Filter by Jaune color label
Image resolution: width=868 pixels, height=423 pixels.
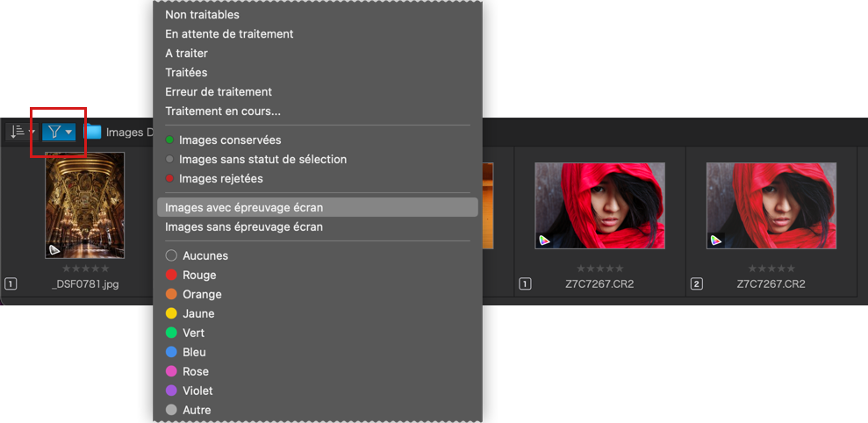click(317, 314)
